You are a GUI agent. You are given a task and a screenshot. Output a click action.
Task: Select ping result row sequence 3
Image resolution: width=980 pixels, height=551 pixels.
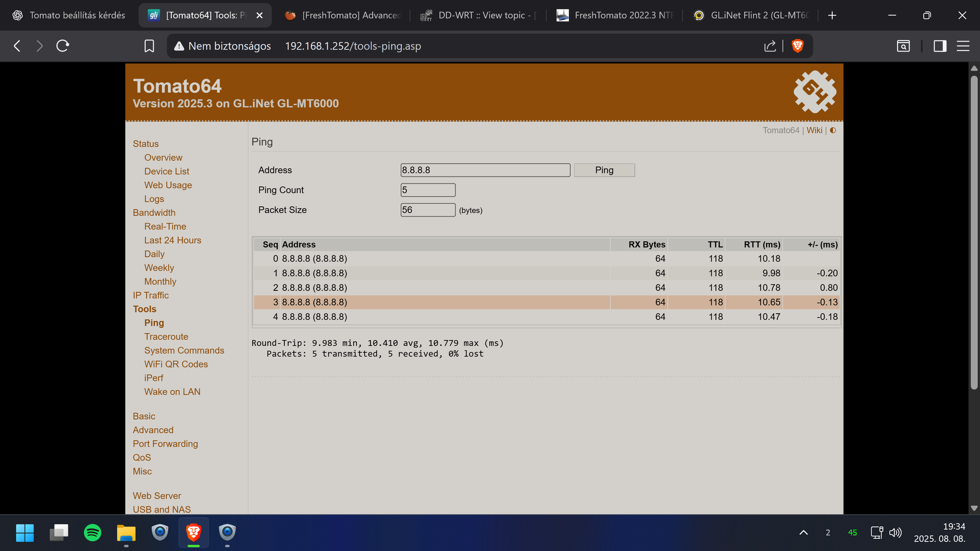547,302
